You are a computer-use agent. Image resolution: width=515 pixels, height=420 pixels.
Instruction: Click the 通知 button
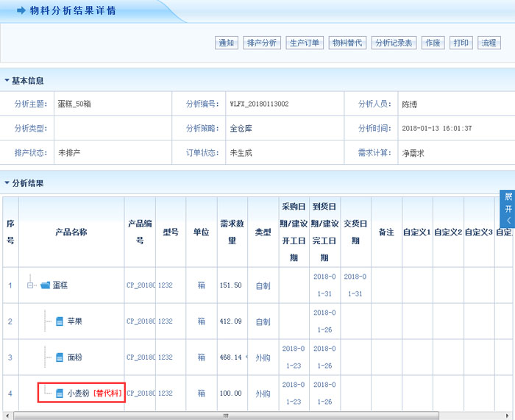[x=226, y=43]
